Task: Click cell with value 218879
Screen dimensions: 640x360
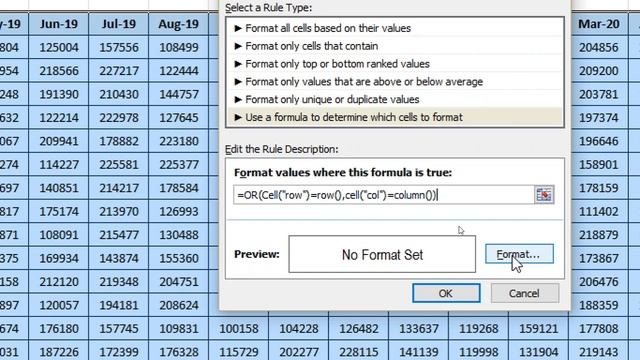Action: pyautogui.click(x=599, y=235)
